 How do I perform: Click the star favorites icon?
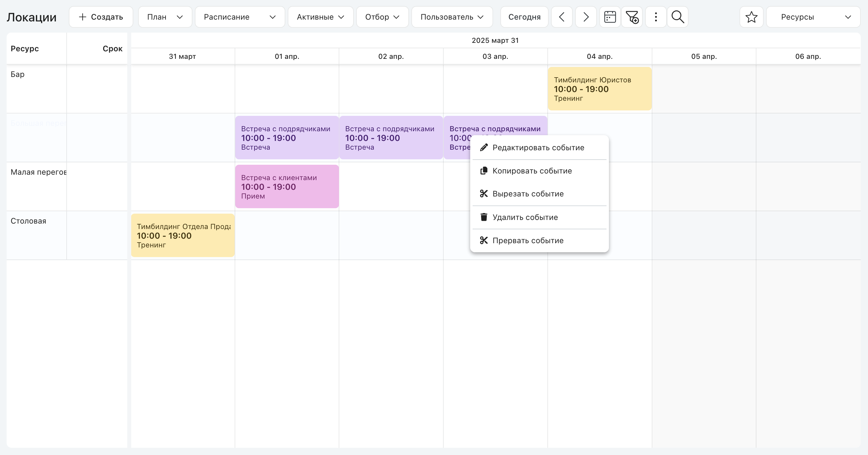pyautogui.click(x=751, y=17)
